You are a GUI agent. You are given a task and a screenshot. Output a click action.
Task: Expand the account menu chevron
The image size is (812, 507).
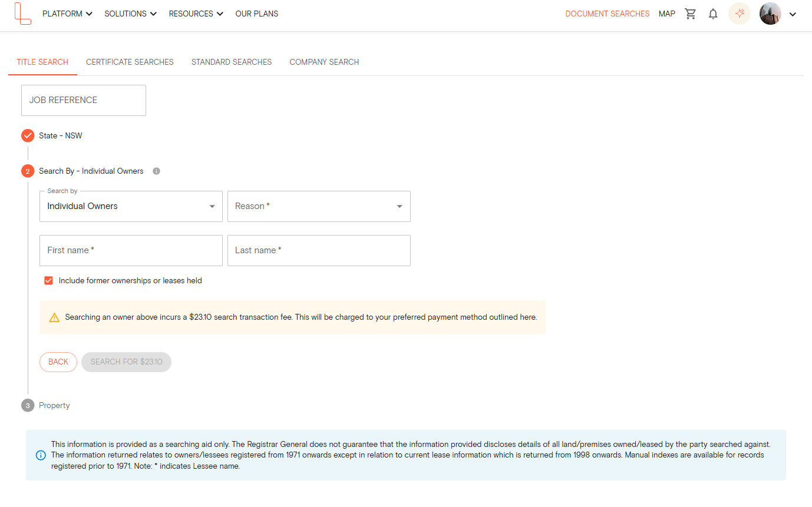[793, 14]
